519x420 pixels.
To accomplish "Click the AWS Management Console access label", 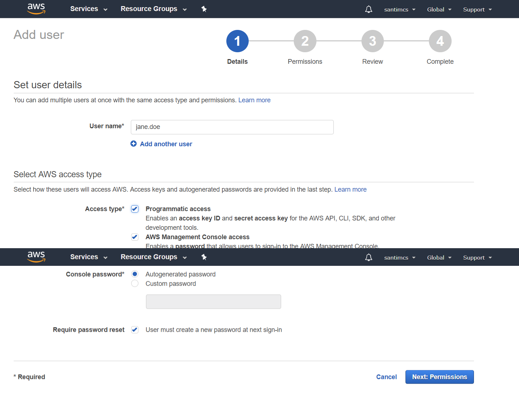I will click(198, 237).
